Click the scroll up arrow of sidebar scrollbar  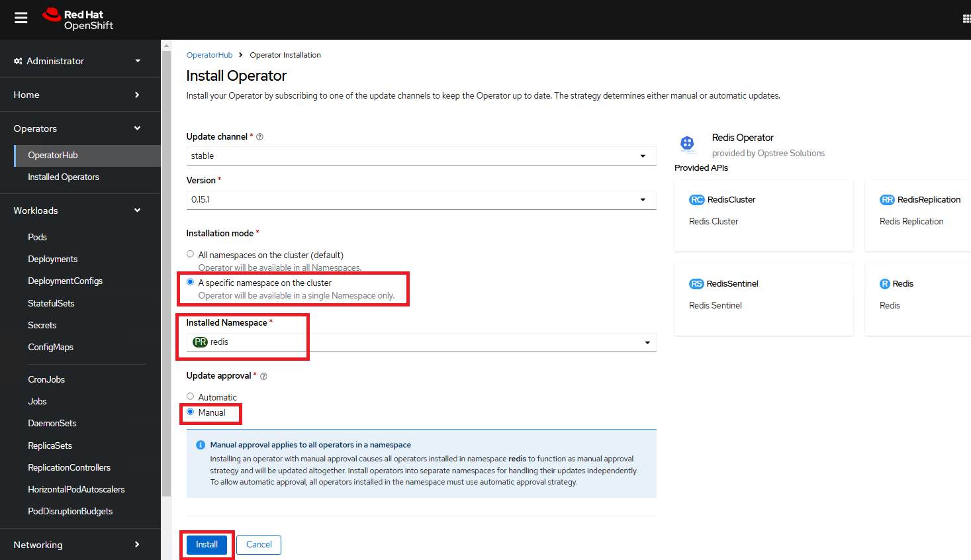[166, 46]
